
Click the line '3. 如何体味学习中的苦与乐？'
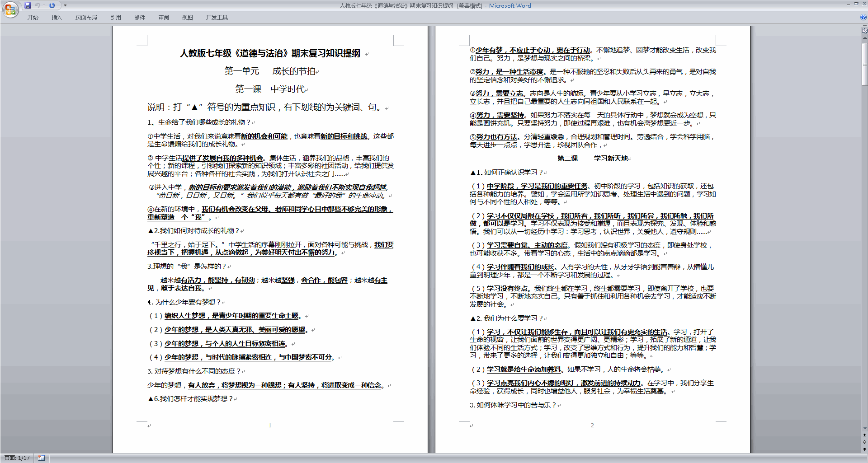513,405
